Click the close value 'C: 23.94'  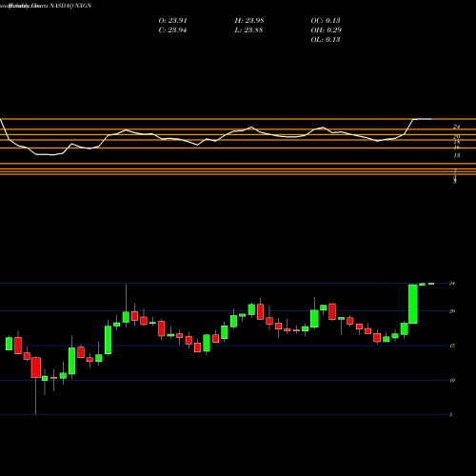tap(172, 30)
